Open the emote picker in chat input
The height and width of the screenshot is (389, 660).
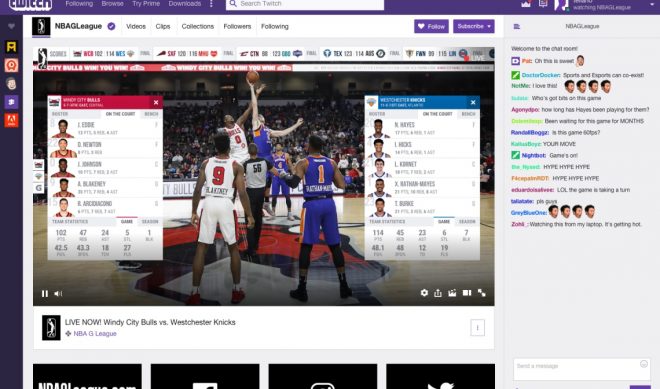tap(644, 364)
